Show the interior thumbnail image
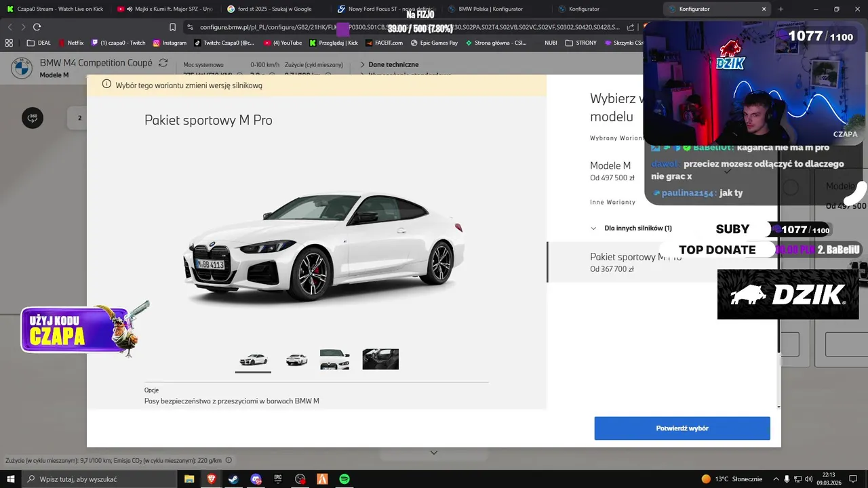Viewport: 868px width, 488px height. 380,359
